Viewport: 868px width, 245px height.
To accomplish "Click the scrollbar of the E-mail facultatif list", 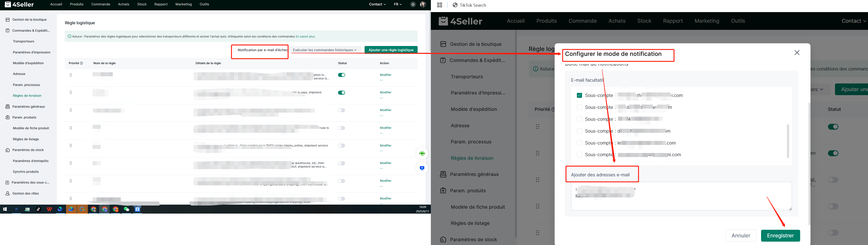I will 788,141.
